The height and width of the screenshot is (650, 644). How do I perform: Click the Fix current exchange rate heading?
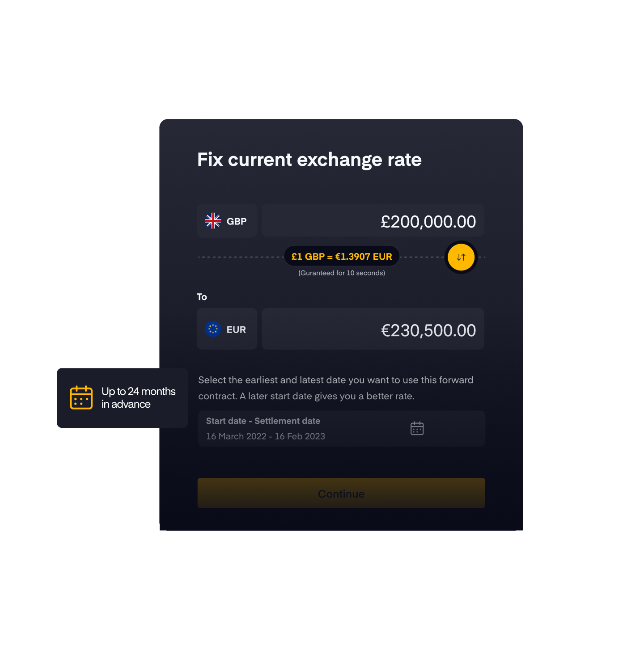click(x=309, y=160)
